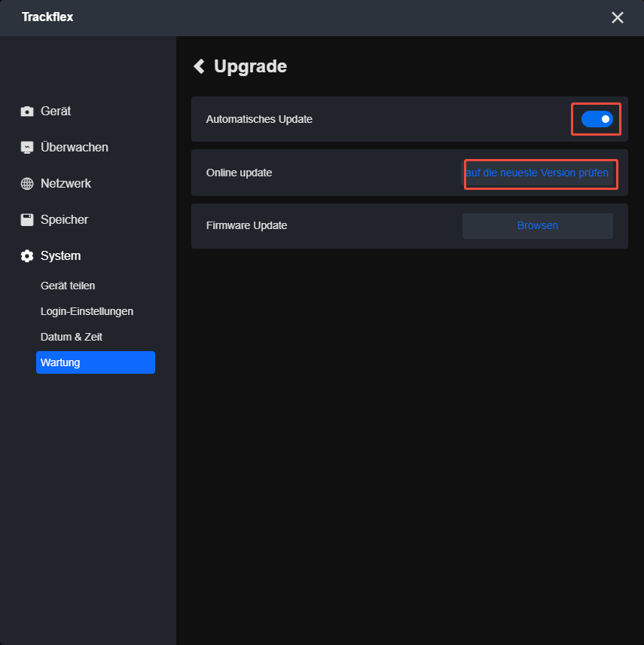The image size is (644, 645).
Task: Collapse the System section
Action: (x=60, y=256)
